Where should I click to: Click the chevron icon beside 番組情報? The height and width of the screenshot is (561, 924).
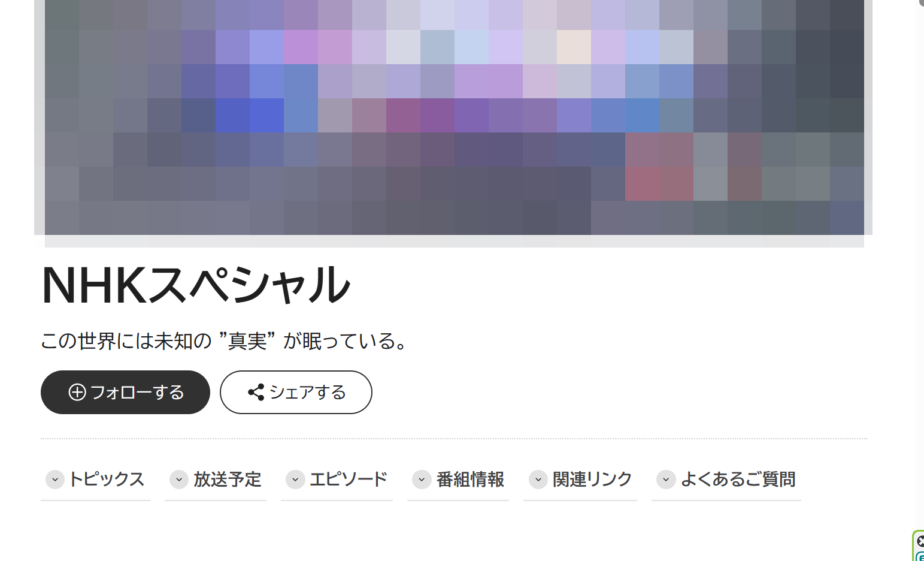(422, 479)
